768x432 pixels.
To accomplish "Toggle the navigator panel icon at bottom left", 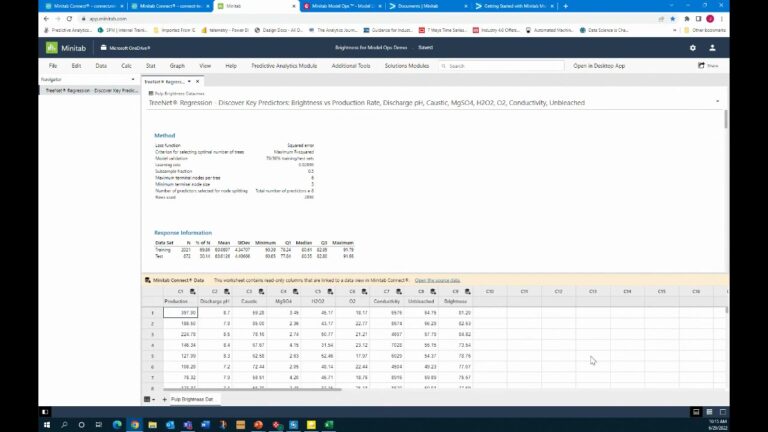I will (x=45, y=412).
